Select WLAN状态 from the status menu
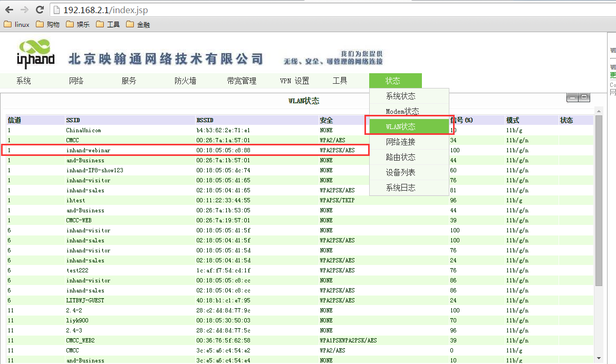Image resolution: width=616 pixels, height=364 pixels. coord(401,126)
